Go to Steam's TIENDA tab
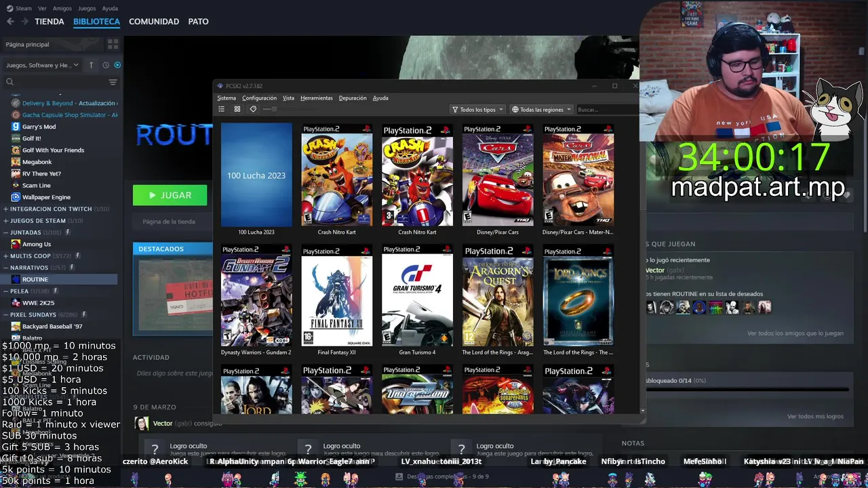The height and width of the screenshot is (488, 868). [x=50, y=22]
